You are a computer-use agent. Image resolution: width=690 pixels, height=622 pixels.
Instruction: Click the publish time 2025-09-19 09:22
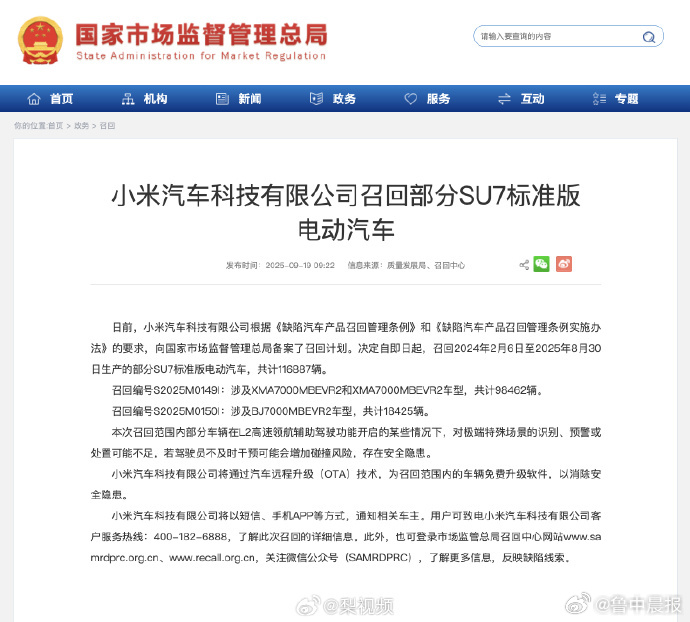click(x=300, y=265)
